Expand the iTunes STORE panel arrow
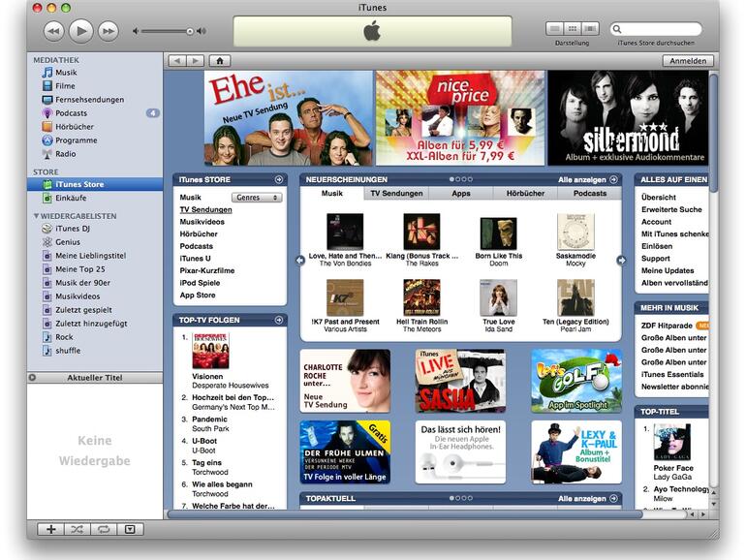Screen dimensions: 746x560 (279, 179)
